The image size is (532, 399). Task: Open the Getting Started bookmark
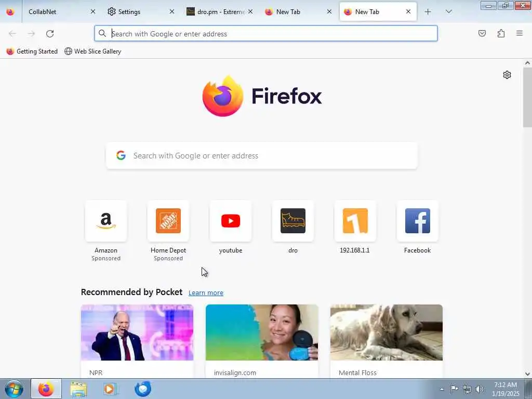(x=32, y=51)
